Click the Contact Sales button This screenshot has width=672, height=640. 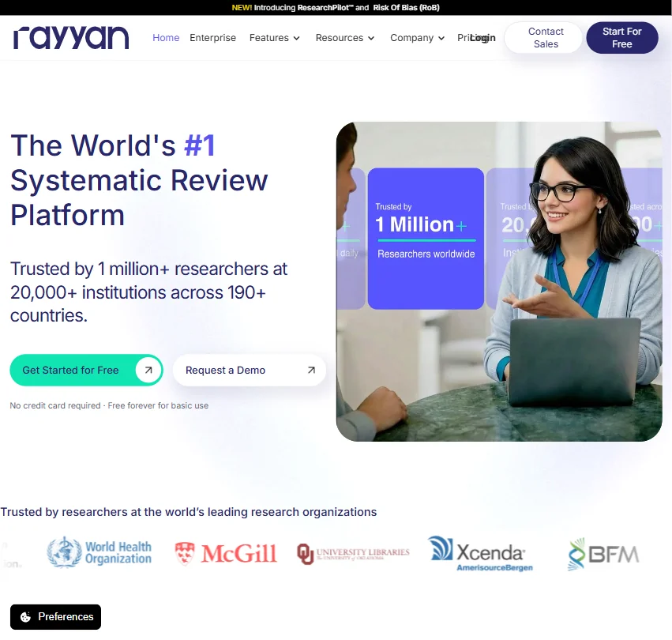pyautogui.click(x=543, y=38)
